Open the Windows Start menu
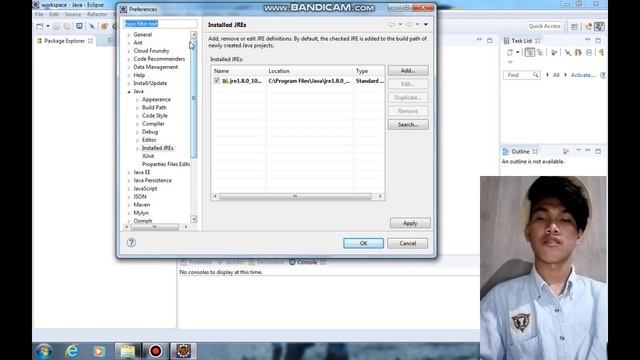This screenshot has height=360, width=640. 44,351
